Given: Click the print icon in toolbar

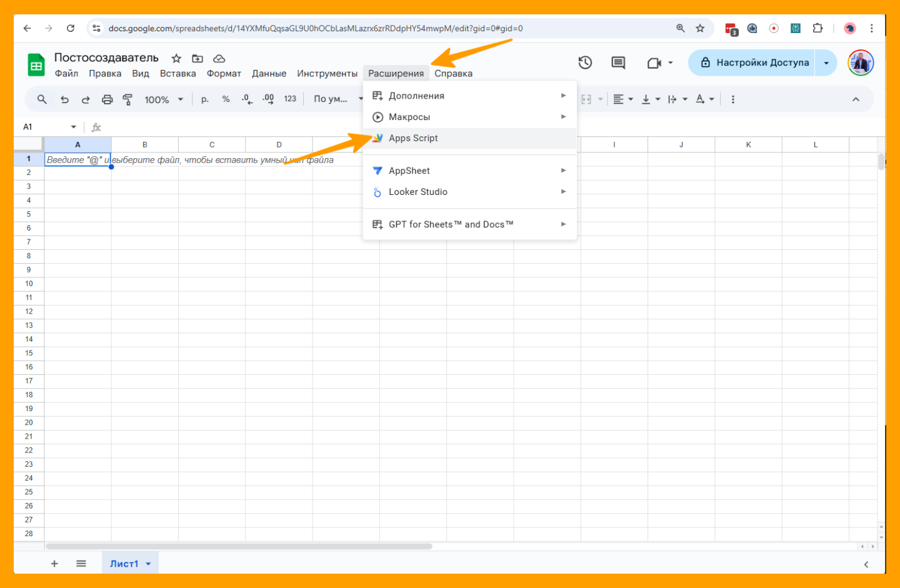Looking at the screenshot, I should 107,99.
